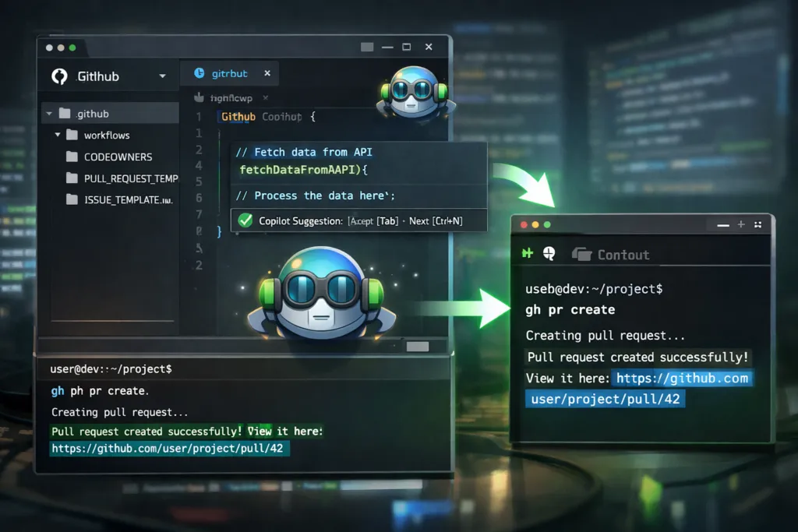This screenshot has height=532, width=798.
Task: Switch to the gitrbut editor tab
Action: (229, 73)
